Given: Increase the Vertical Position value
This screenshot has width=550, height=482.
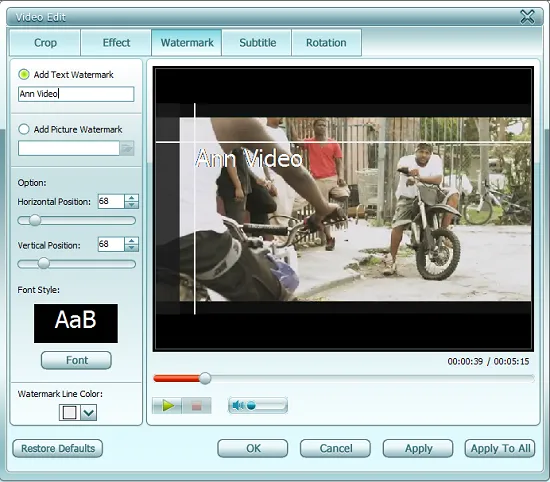Looking at the screenshot, I should click(x=132, y=241).
